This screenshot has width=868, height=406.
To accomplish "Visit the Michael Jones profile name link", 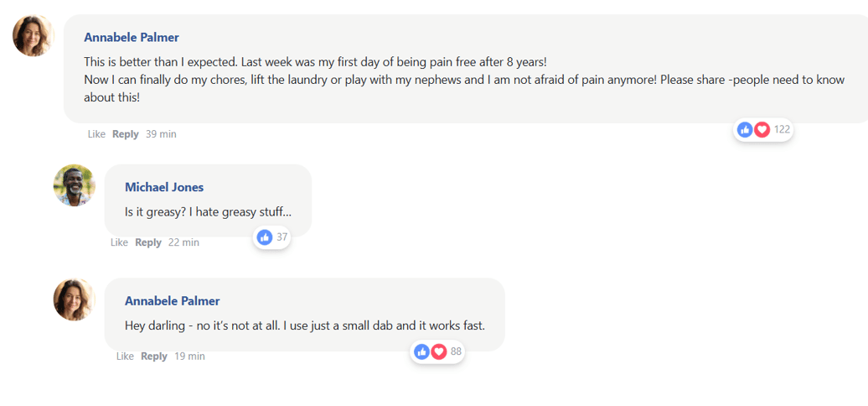I will tap(164, 187).
